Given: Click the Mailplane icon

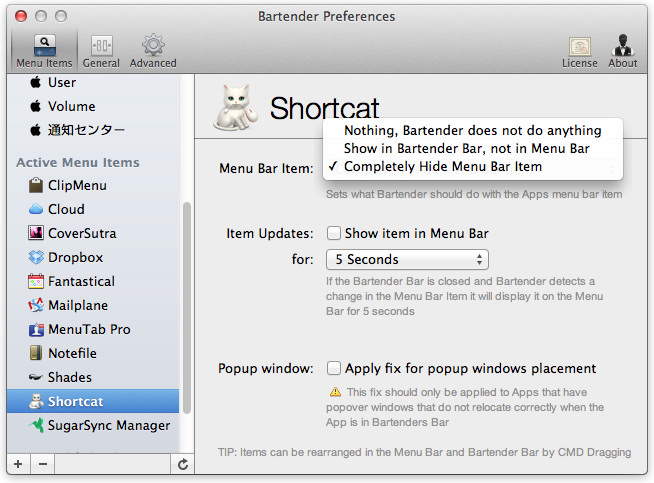Looking at the screenshot, I should pos(36,305).
